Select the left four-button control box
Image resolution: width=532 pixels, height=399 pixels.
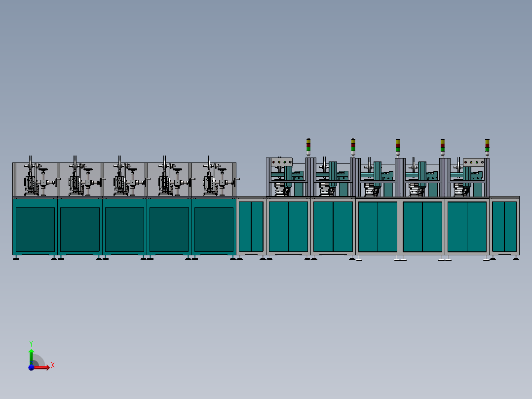(282, 162)
